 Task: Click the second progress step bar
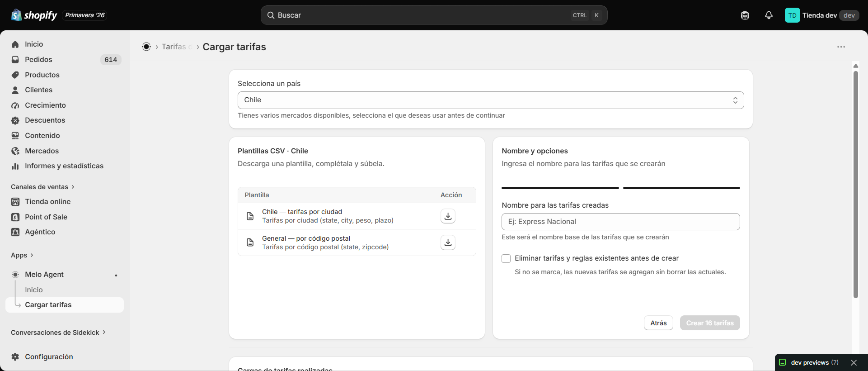tap(681, 188)
